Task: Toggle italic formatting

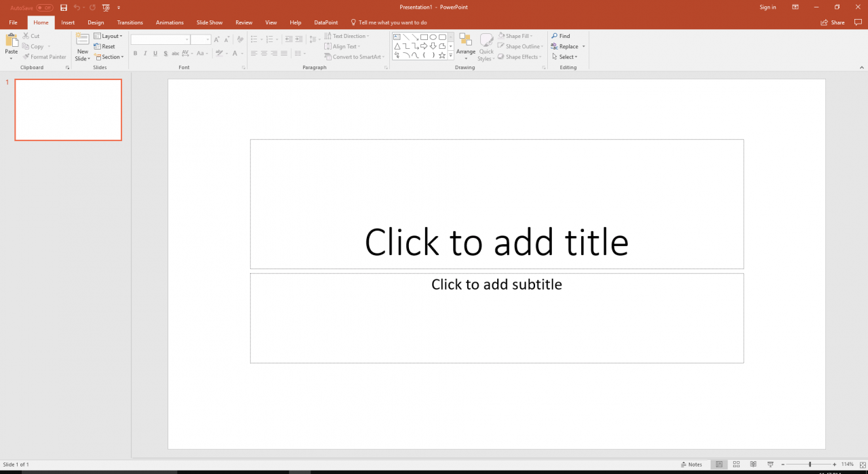Action: point(145,53)
